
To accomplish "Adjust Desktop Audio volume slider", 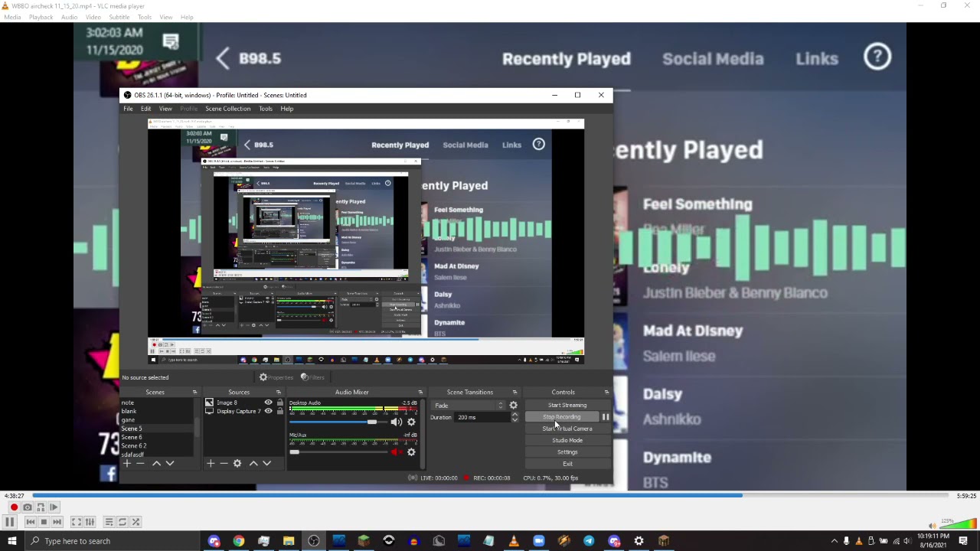I will [338, 422].
